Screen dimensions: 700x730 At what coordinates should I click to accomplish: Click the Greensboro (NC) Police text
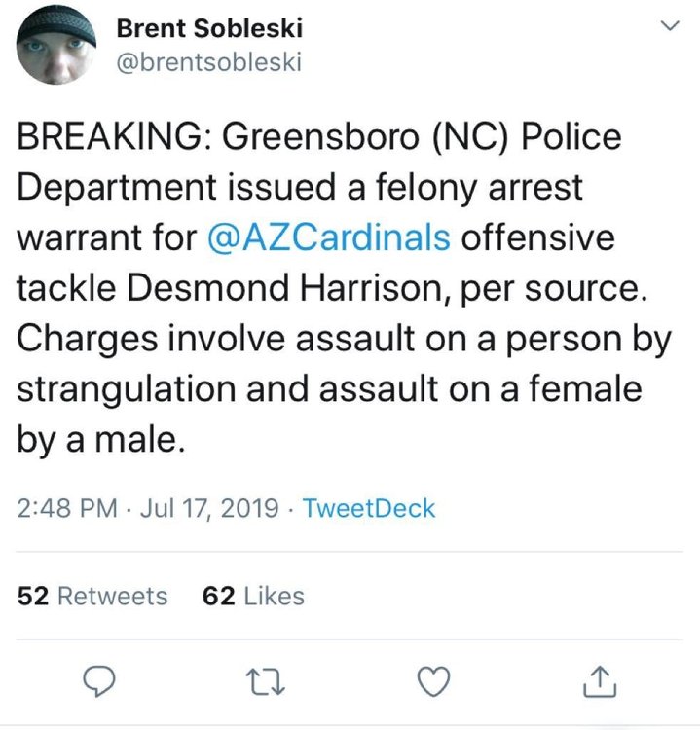point(422,137)
